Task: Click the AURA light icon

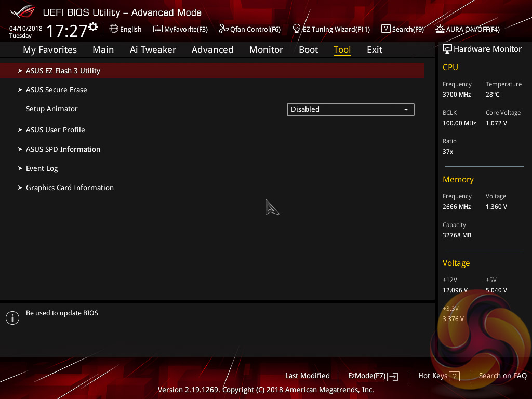Action: [440, 29]
